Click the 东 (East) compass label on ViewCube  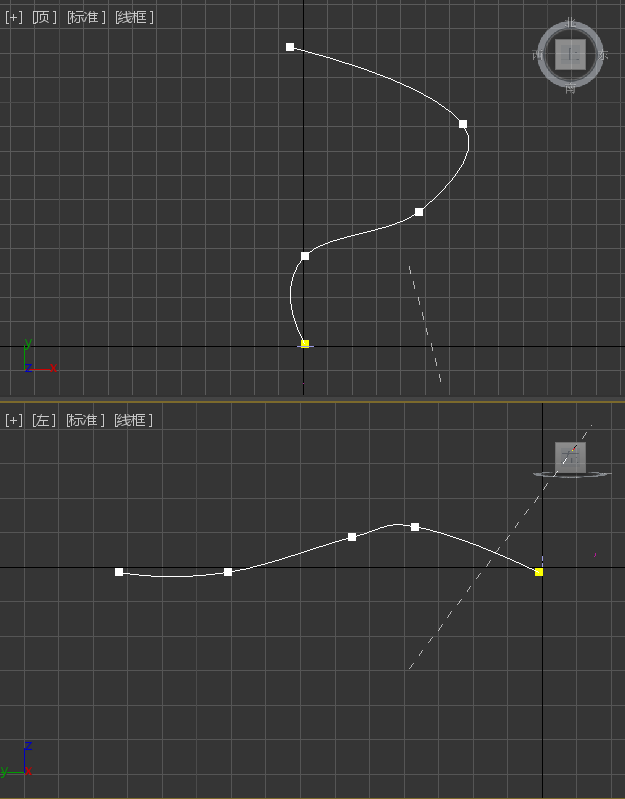coord(602,56)
